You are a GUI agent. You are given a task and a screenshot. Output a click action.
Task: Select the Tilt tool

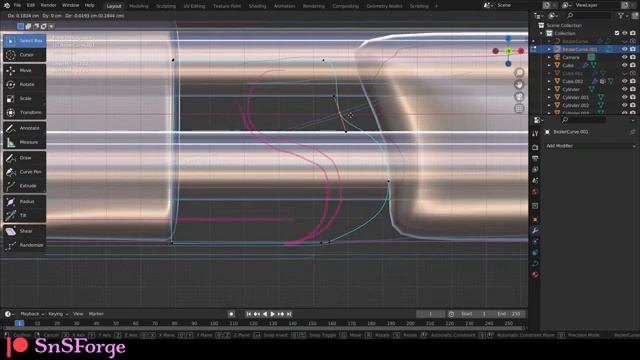[24, 215]
